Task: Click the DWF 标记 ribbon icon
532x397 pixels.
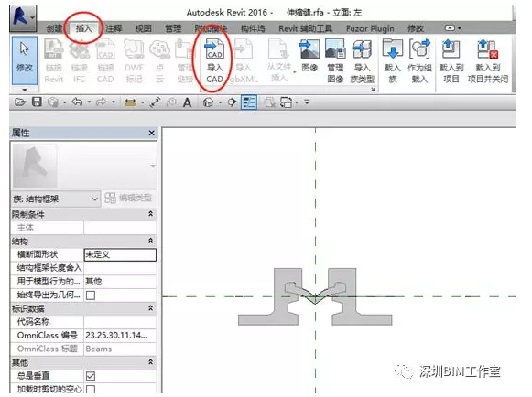Action: 134,61
